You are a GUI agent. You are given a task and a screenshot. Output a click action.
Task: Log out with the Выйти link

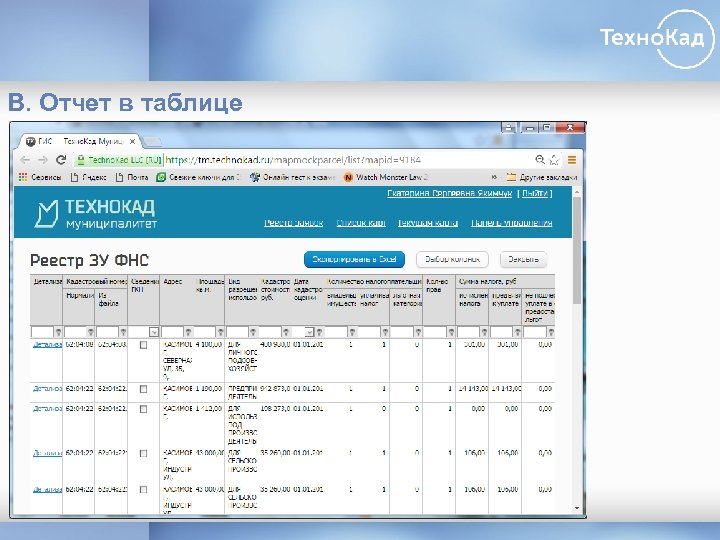point(535,193)
